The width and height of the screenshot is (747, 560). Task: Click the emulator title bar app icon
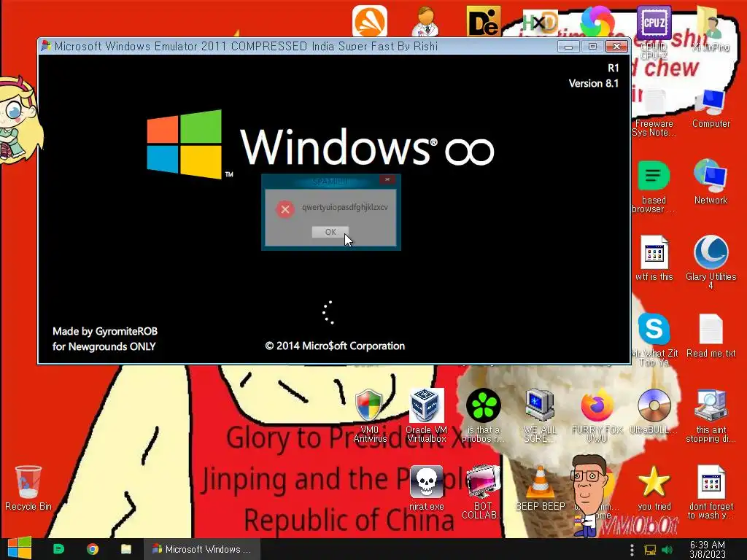pos(46,46)
